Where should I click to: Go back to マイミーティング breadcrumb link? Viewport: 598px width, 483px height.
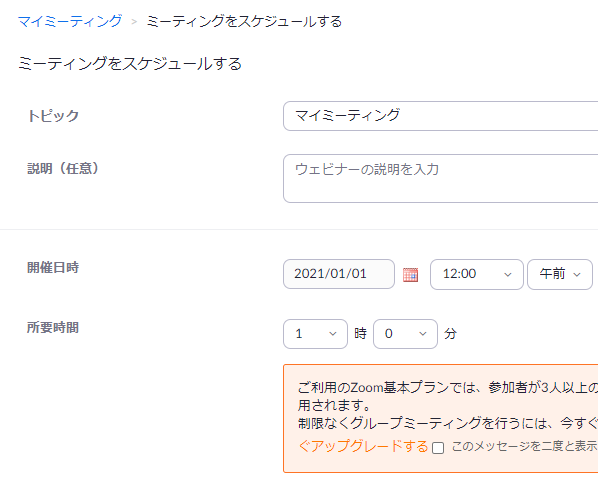coord(70,21)
